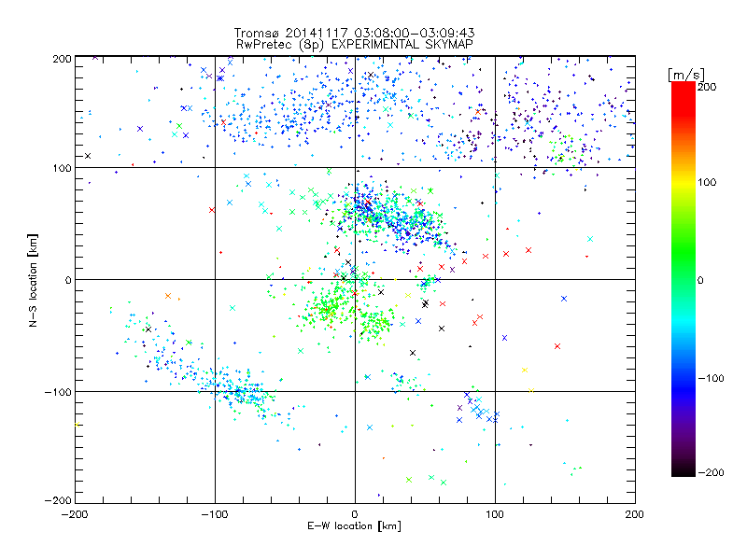Click the y-axis tick label '-100'
The image size is (747, 560).
(x=58, y=392)
